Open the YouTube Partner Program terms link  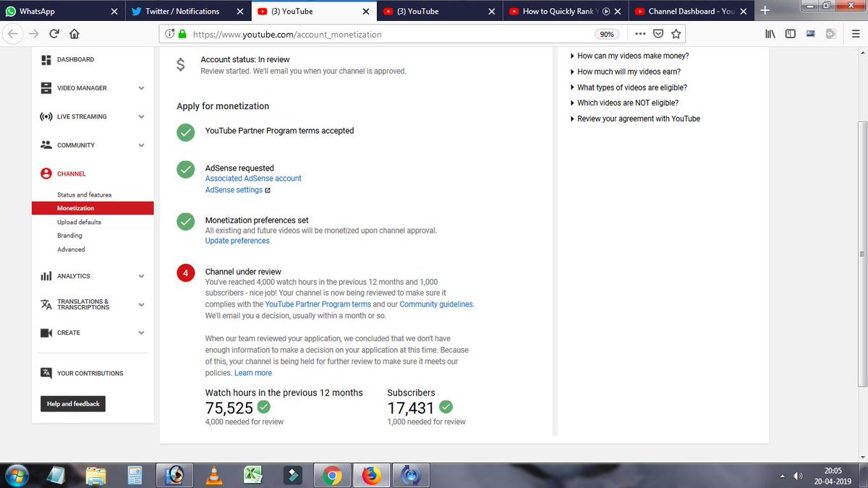pos(318,304)
